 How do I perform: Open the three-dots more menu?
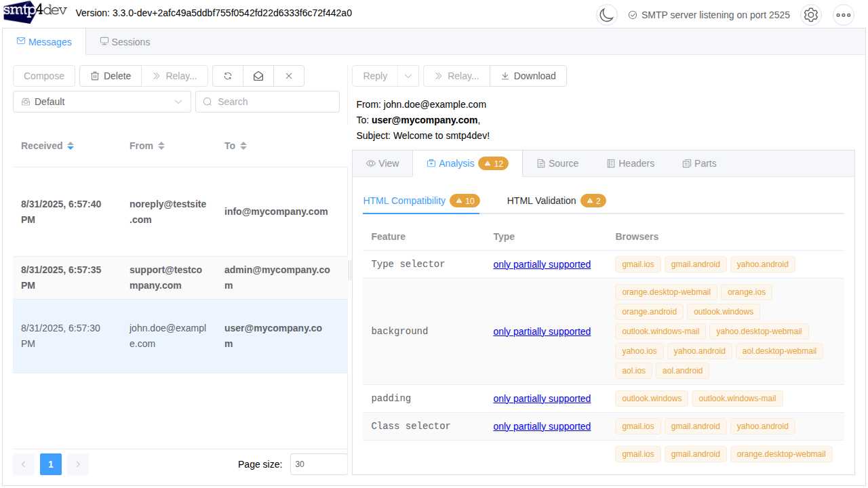843,15
